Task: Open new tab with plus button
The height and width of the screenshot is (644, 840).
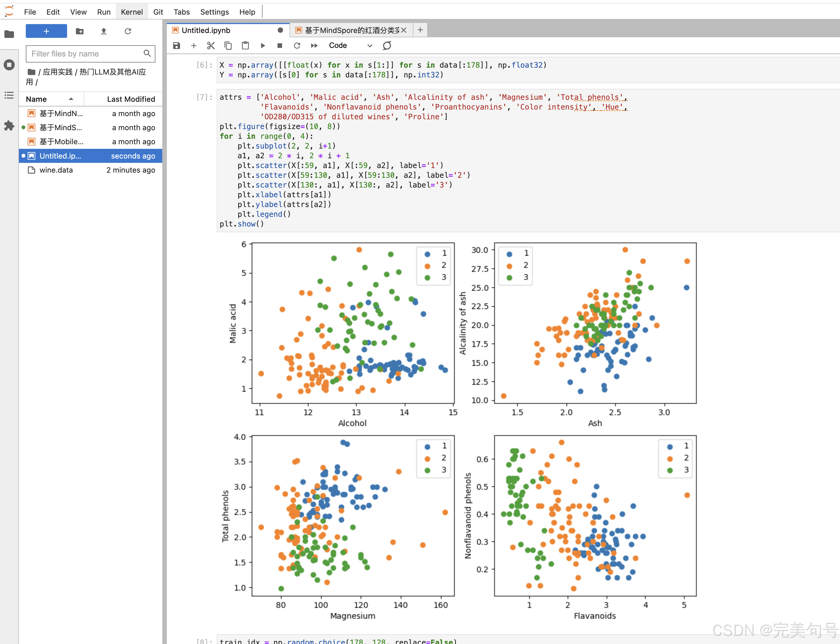Action: pyautogui.click(x=420, y=30)
